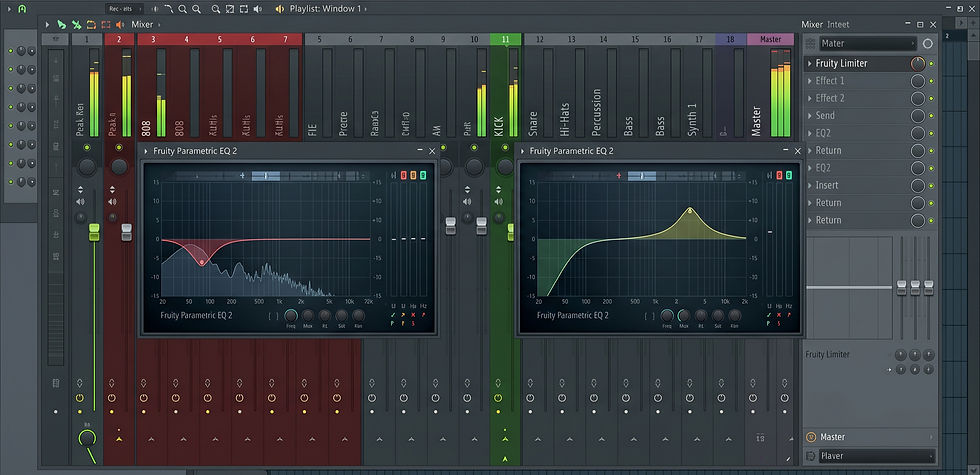The image size is (980, 475).
Task: Click the up arrow under KICK track
Action: click(505, 441)
